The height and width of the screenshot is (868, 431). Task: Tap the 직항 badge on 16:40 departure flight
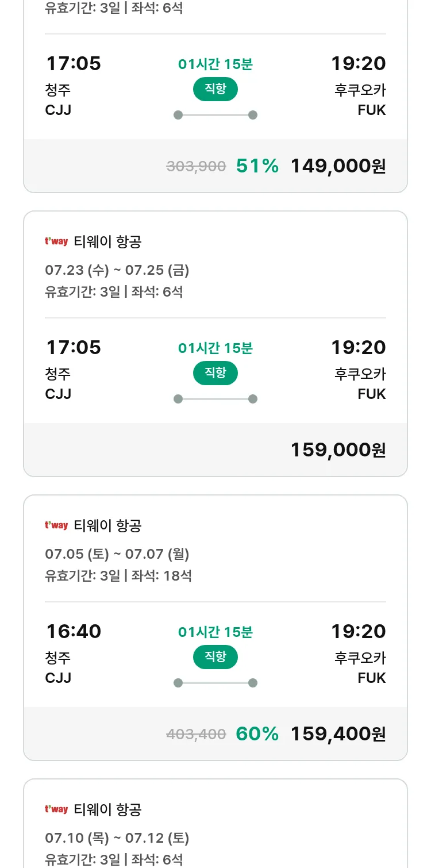(215, 657)
